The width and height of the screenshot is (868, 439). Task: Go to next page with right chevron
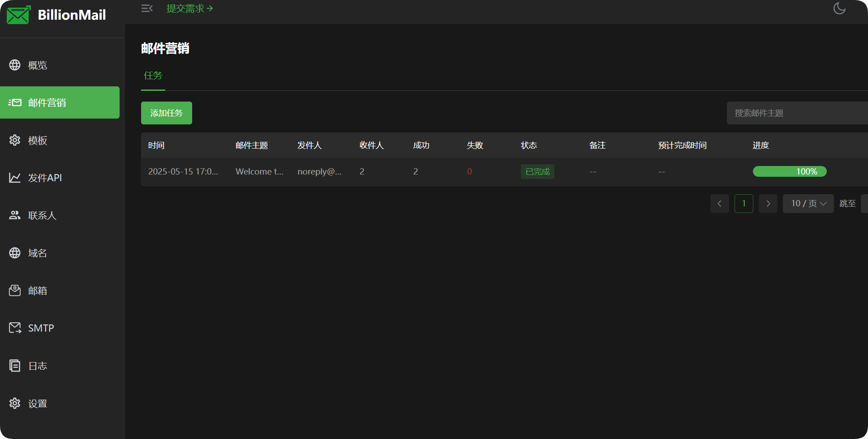click(x=768, y=204)
